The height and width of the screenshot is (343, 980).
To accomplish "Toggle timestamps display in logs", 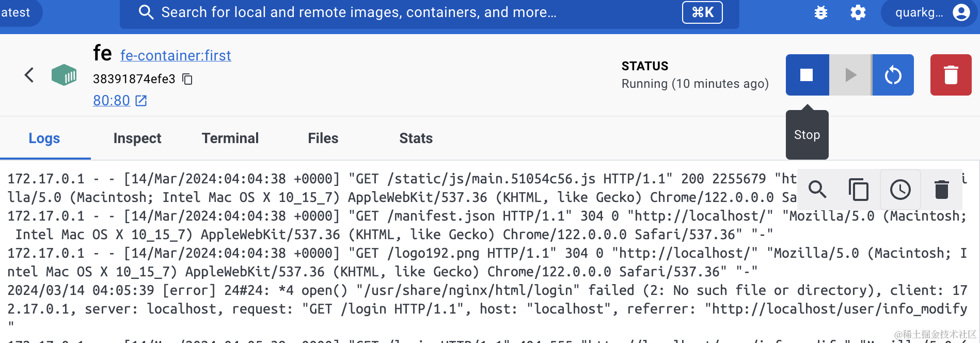I will [900, 190].
